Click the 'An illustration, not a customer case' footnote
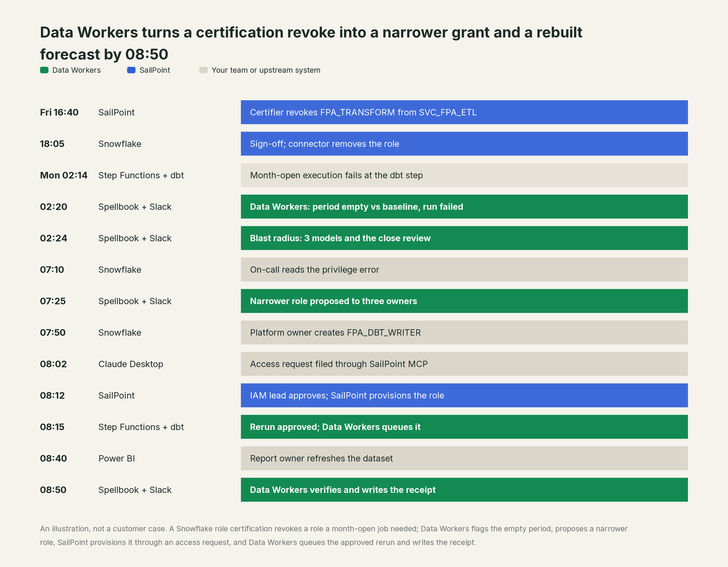Image resolution: width=728 pixels, height=567 pixels. pos(334,536)
